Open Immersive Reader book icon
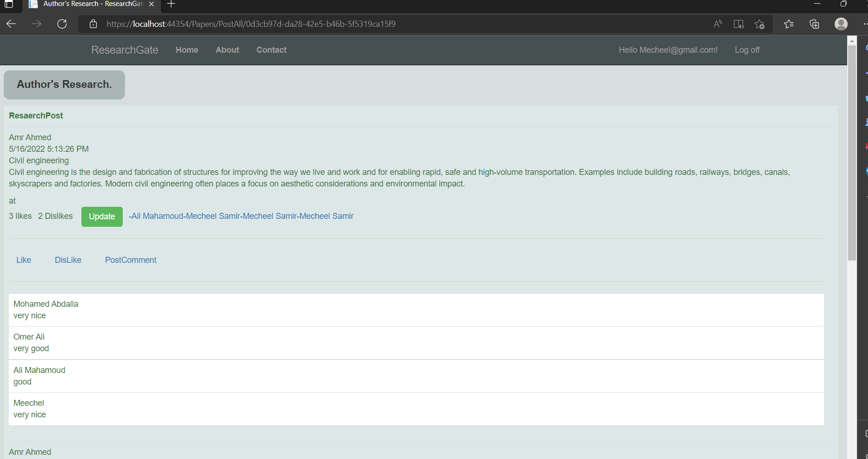This screenshot has width=868, height=459. [738, 24]
